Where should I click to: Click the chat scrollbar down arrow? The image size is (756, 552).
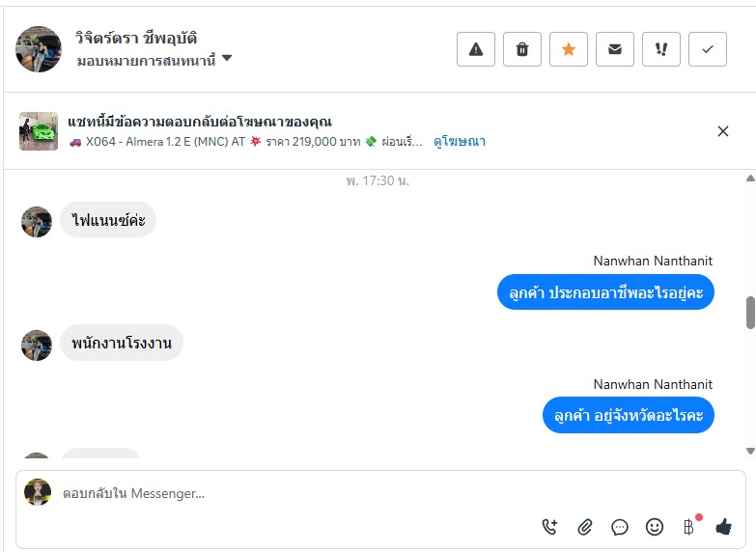(x=750, y=451)
